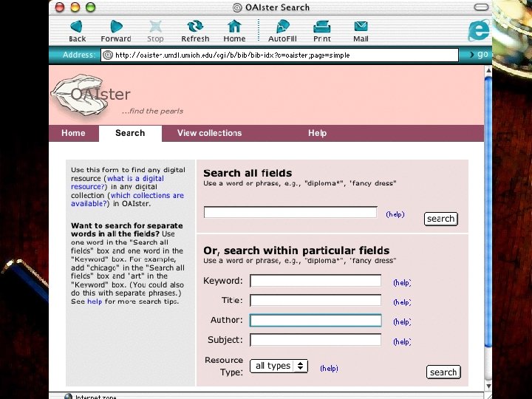Click the go button beside address
Viewport: 532px width, 399px height.
(480, 54)
